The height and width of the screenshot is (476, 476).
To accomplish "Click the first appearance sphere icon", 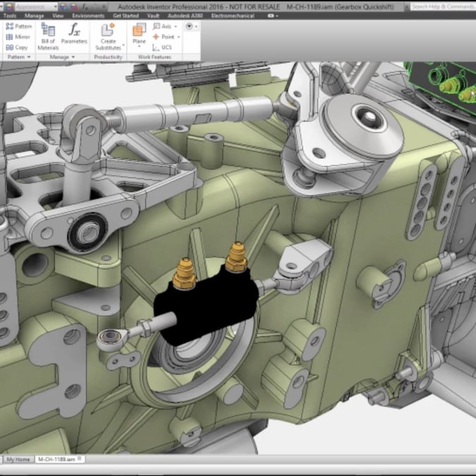I will coord(63,6).
